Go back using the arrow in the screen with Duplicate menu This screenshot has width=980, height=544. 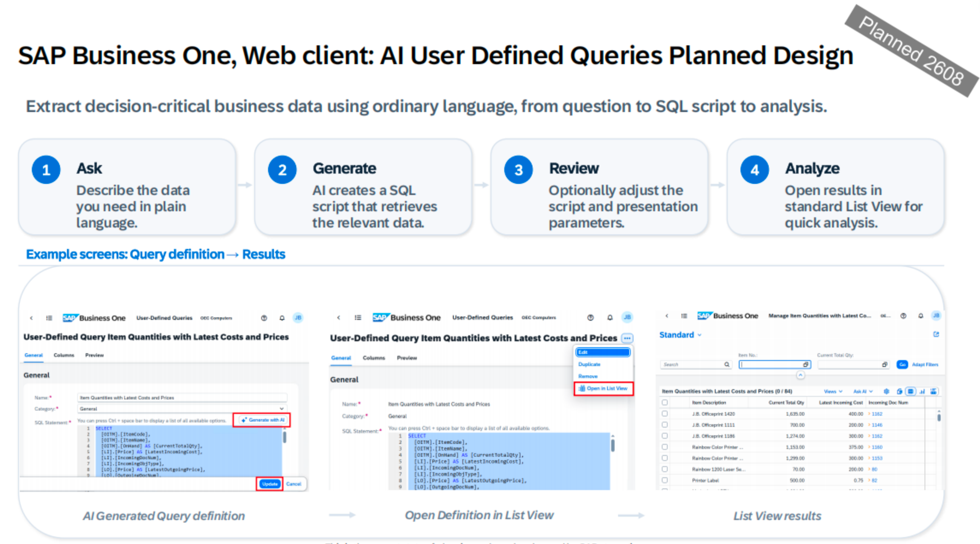point(339,317)
